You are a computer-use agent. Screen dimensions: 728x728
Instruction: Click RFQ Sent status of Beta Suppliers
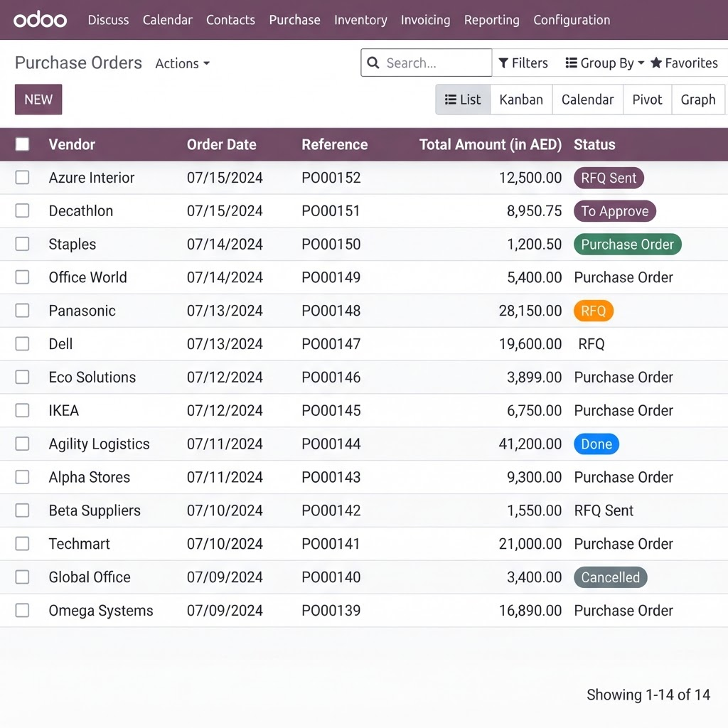click(x=604, y=510)
